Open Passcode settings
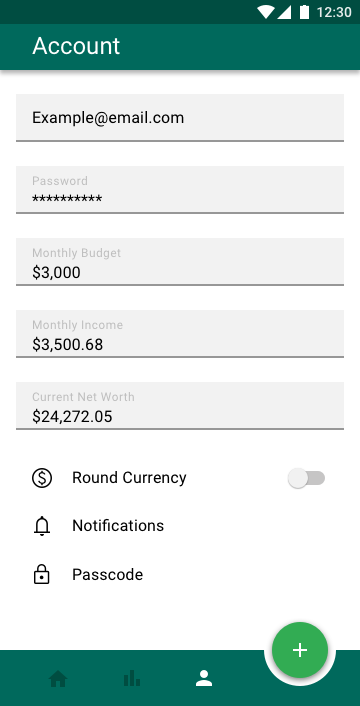Viewport: 360px width, 706px height. [180, 575]
